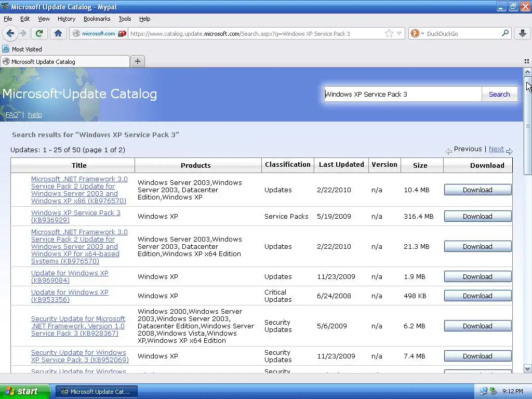The height and width of the screenshot is (399, 532).
Task: Open the tab groups icon
Action: (527, 61)
